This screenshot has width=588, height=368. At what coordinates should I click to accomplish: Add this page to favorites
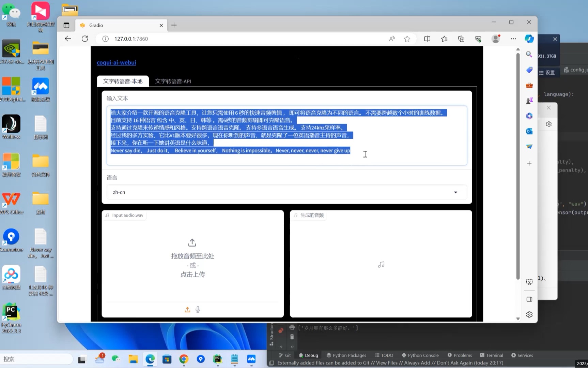point(407,39)
